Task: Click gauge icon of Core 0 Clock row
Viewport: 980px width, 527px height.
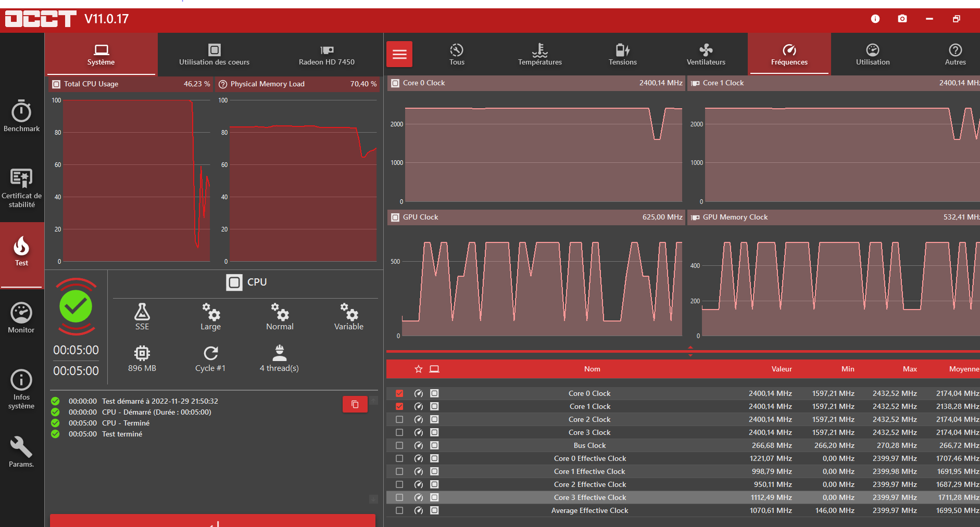Action: pos(419,393)
